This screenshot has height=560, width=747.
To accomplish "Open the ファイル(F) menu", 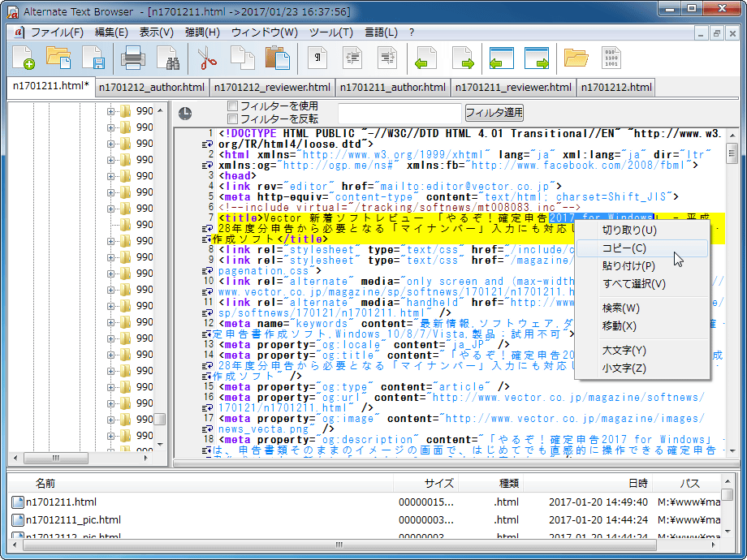I will (x=57, y=32).
